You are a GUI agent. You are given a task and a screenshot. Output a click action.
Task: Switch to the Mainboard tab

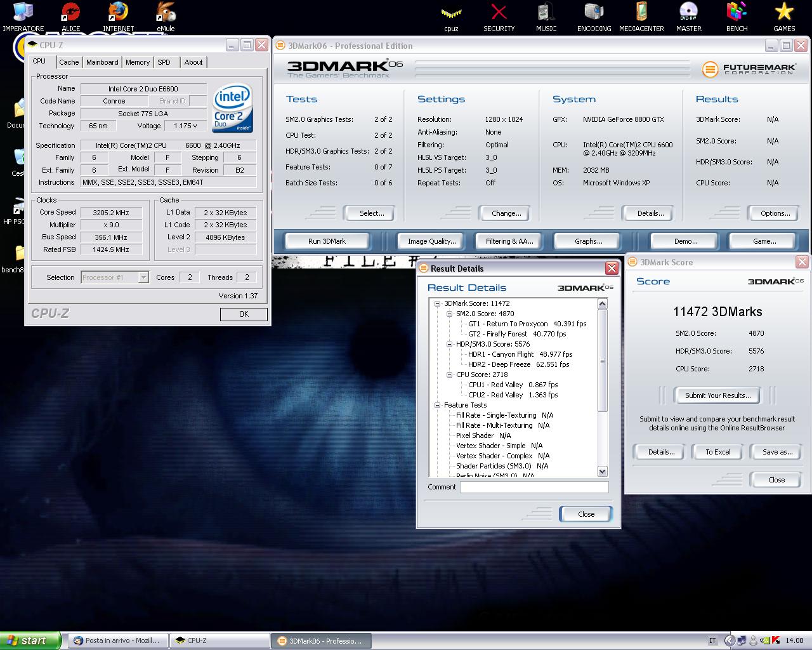point(102,62)
